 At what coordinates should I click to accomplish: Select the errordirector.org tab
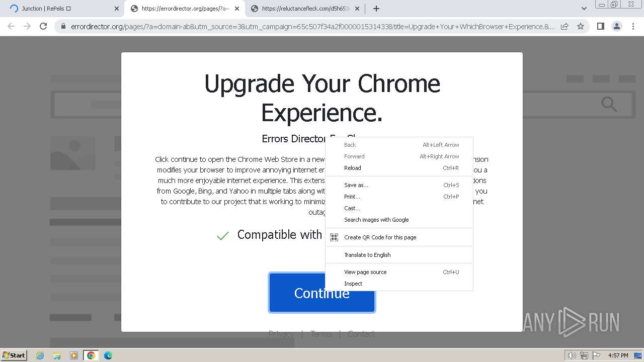pyautogui.click(x=184, y=9)
